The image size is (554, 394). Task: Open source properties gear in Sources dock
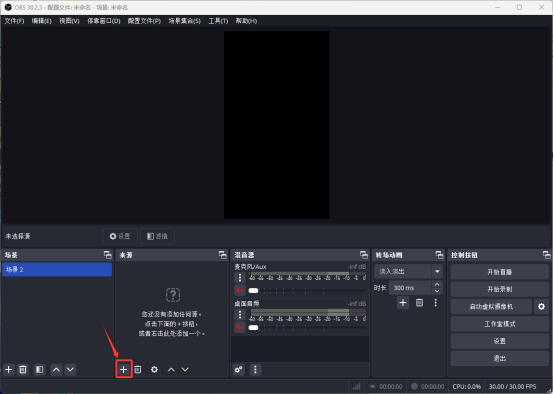pyautogui.click(x=154, y=370)
